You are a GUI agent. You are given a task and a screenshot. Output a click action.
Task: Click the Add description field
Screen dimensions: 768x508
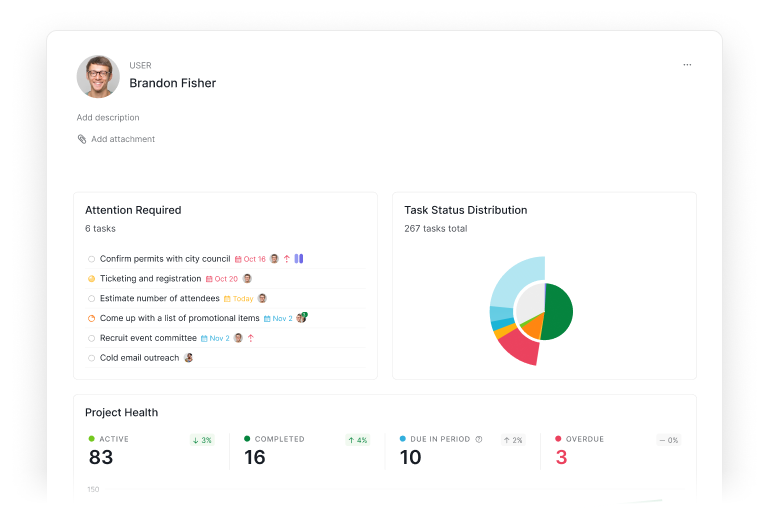point(108,118)
